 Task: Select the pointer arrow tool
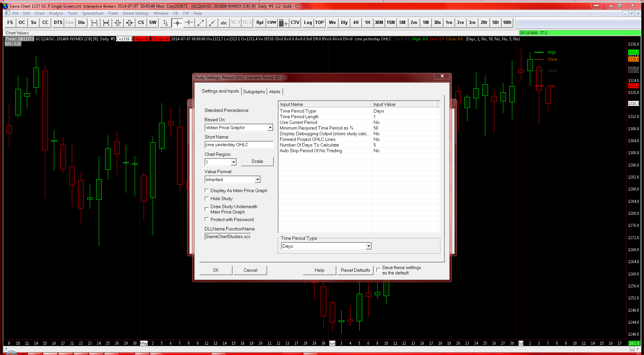(165, 23)
